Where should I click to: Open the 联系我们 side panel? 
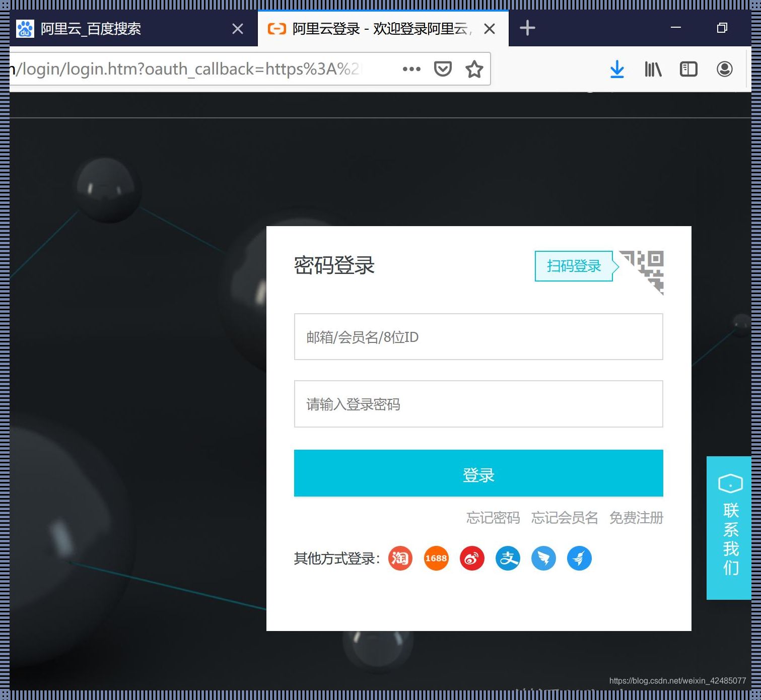point(729,528)
